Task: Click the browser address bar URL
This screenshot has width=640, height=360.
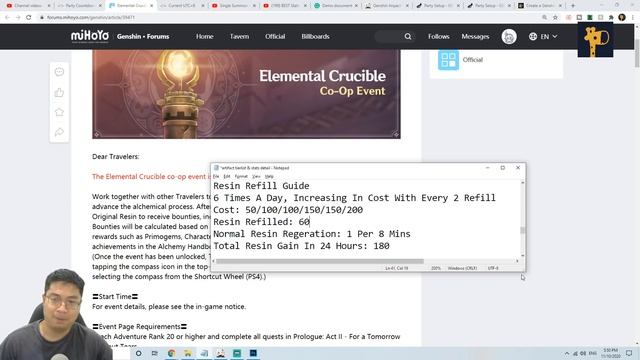Action: tap(91, 18)
